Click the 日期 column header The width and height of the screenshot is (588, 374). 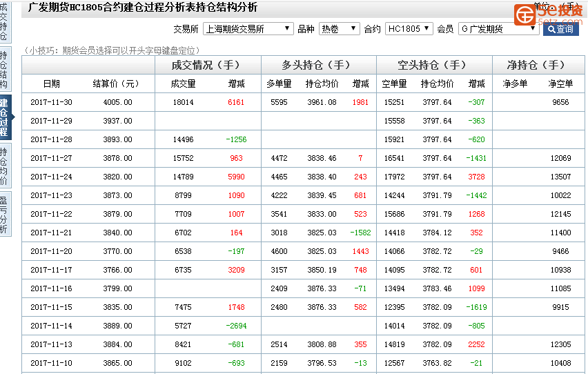(x=51, y=83)
